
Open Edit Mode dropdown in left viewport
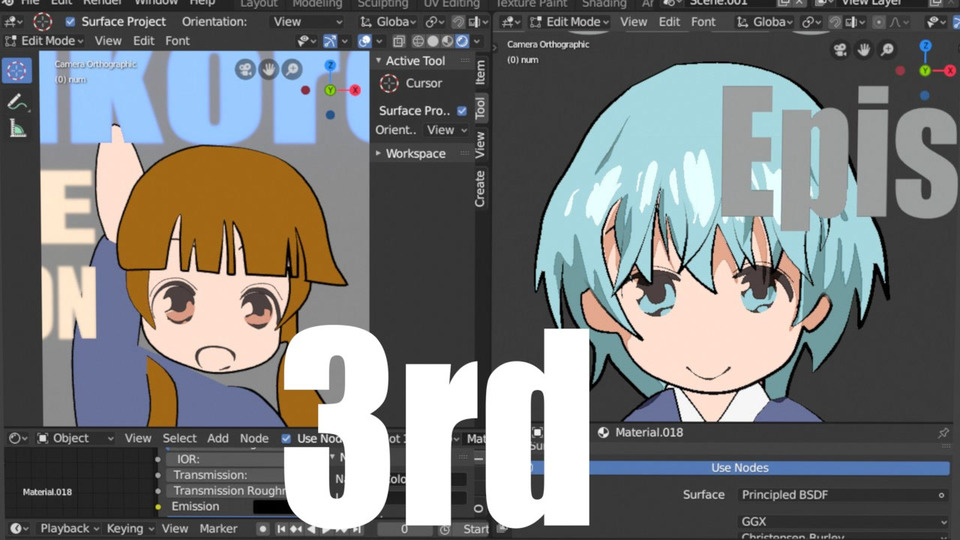(44, 41)
